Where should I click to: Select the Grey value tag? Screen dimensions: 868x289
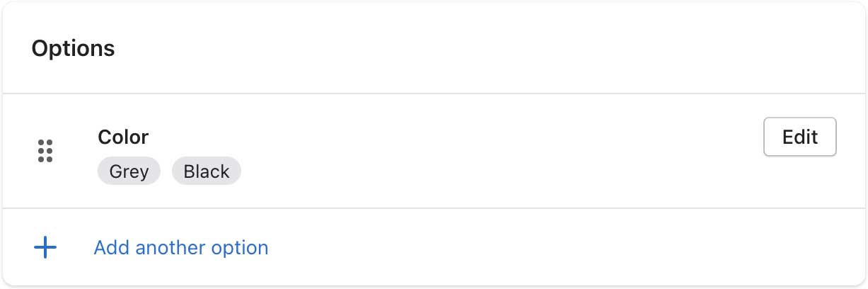(129, 171)
